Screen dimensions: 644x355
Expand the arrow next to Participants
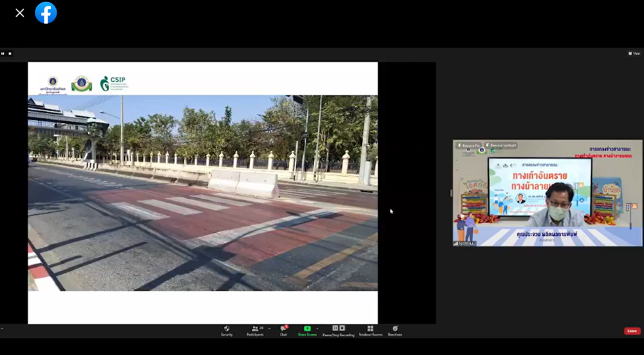click(269, 328)
